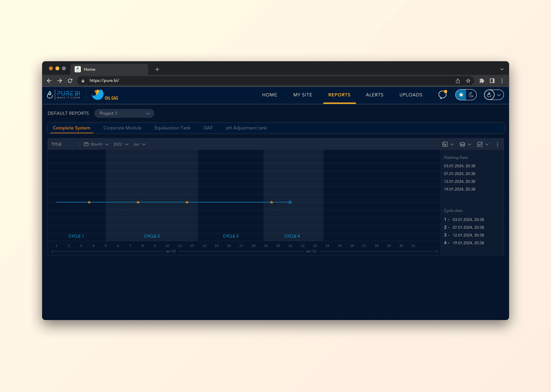Switch to dark mode moon toggle
551x392 pixels.
point(471,95)
